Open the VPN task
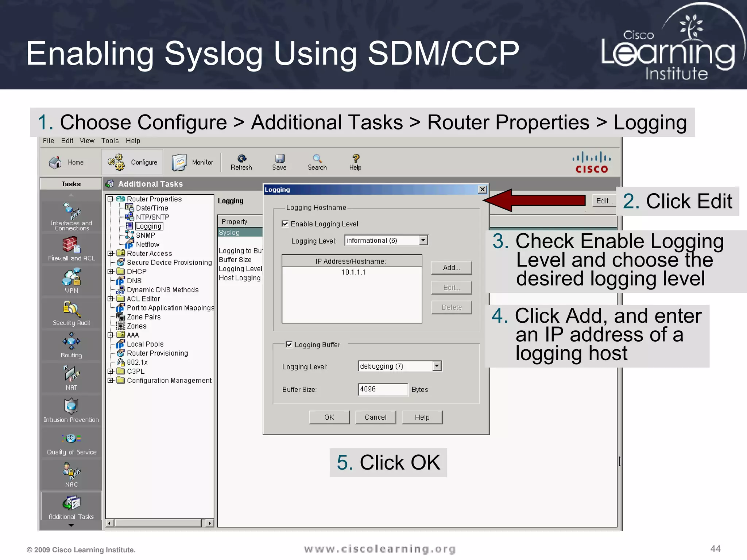The width and height of the screenshot is (747, 560). coord(71,281)
